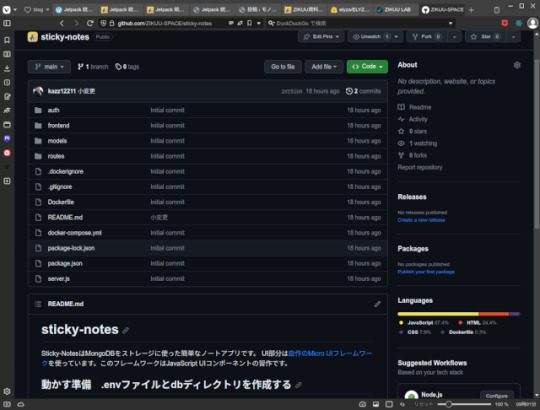This screenshot has height=410, width=540.
Task: Capture page with status bar camera icon
Action: (x=362, y=404)
